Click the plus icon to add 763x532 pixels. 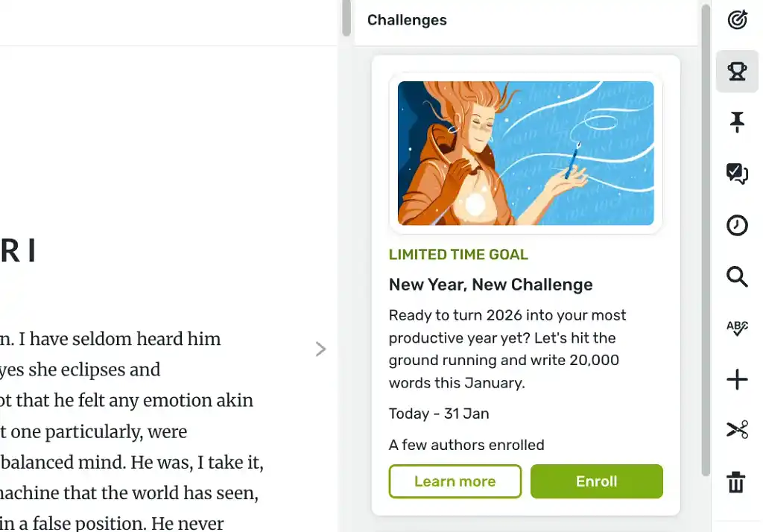point(737,380)
